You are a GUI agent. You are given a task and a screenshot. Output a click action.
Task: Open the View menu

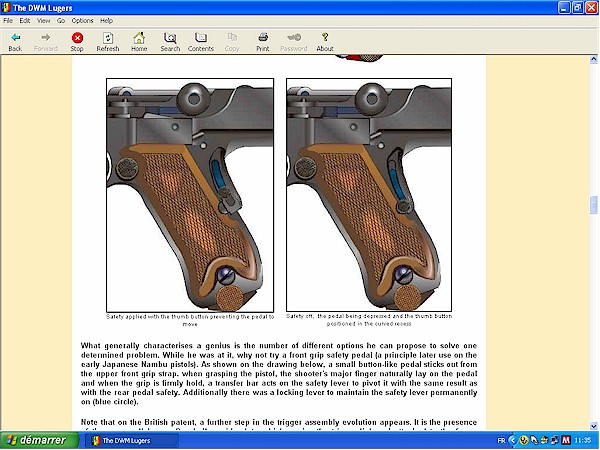coord(43,21)
